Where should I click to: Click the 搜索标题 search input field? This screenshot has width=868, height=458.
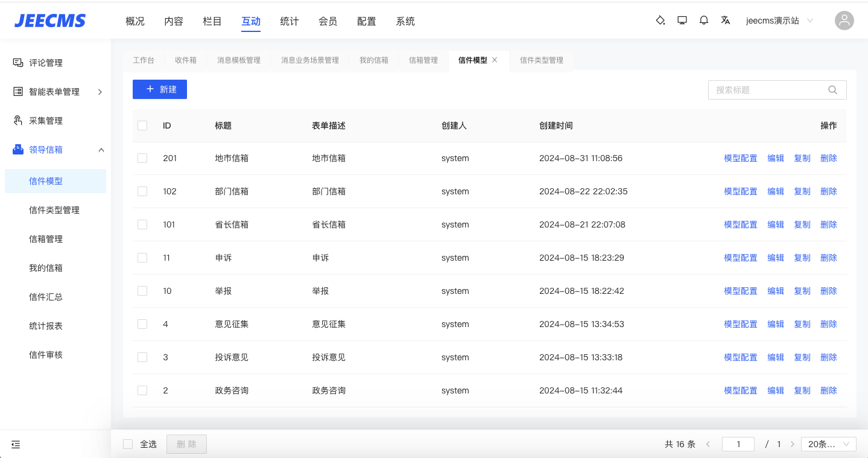tap(769, 90)
